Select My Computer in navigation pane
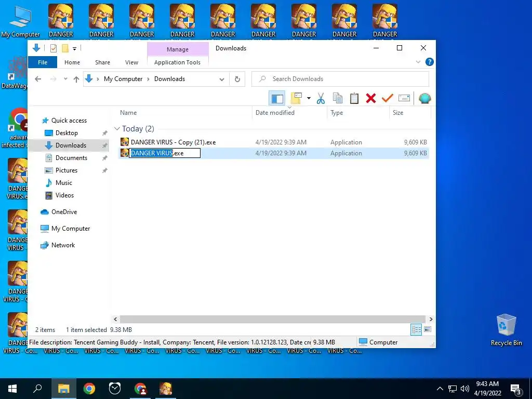532x399 pixels. [71, 229]
